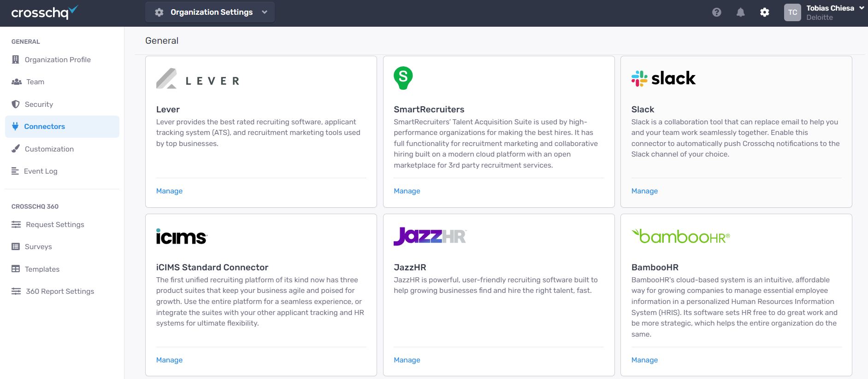Image resolution: width=868 pixels, height=379 pixels.
Task: Open the Security settings
Action: (62, 104)
